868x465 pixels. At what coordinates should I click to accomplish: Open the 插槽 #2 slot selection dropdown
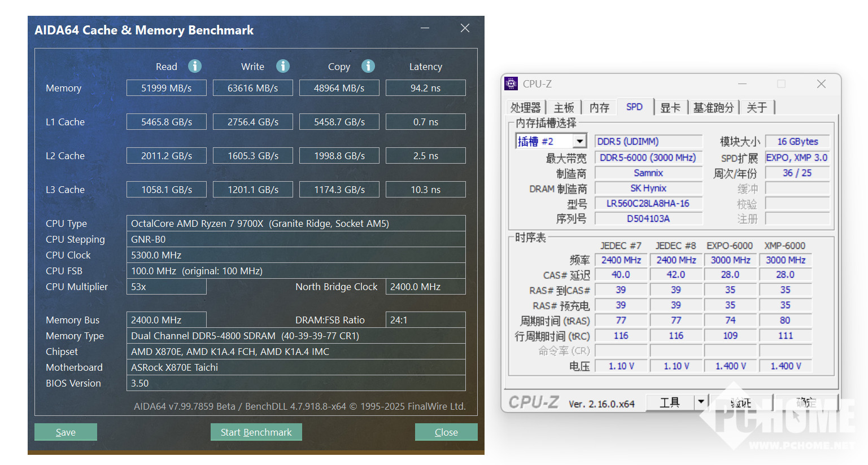(579, 141)
